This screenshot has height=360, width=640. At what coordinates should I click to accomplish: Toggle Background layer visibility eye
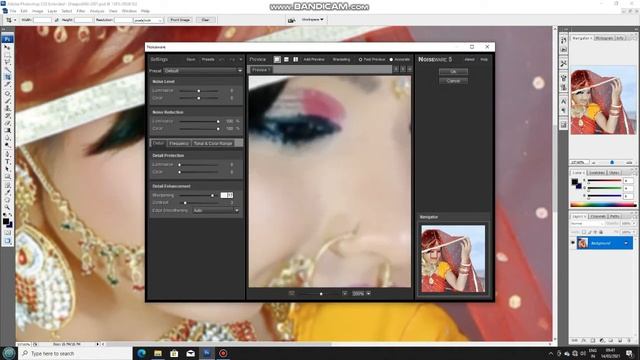(x=573, y=243)
